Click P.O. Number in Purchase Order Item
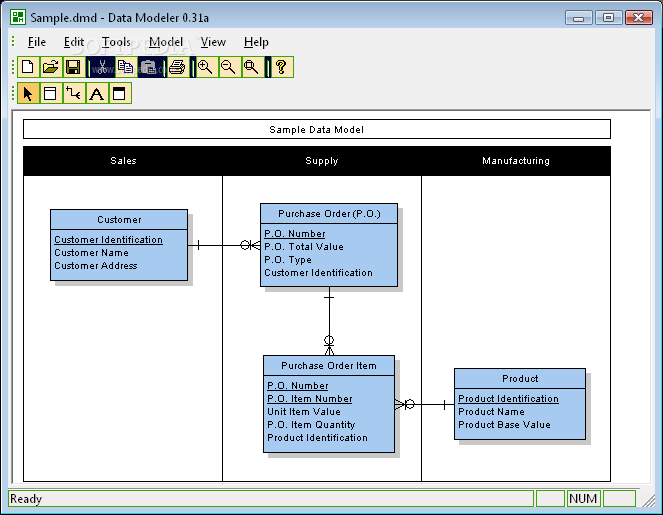The height and width of the screenshot is (515, 663). (x=298, y=386)
